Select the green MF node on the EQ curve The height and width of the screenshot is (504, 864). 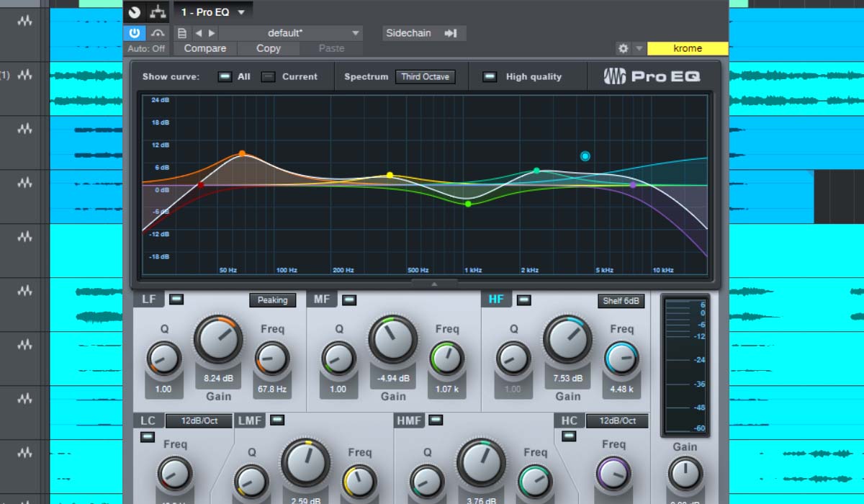point(467,204)
